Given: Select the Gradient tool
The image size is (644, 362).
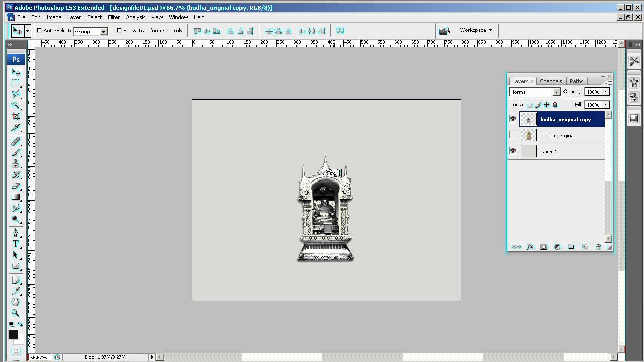Looking at the screenshot, I should coord(16,197).
